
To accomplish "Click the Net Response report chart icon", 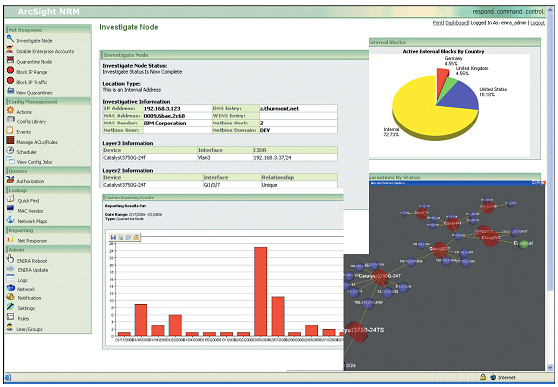I will 11,240.
